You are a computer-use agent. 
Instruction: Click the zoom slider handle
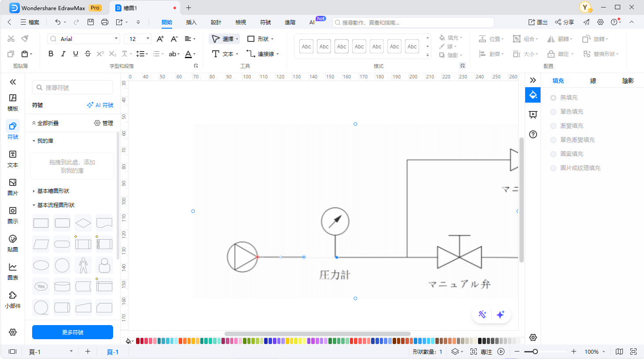point(535,352)
